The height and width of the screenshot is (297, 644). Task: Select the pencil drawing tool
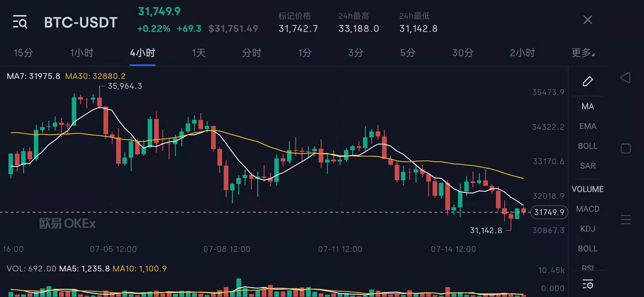pos(588,81)
